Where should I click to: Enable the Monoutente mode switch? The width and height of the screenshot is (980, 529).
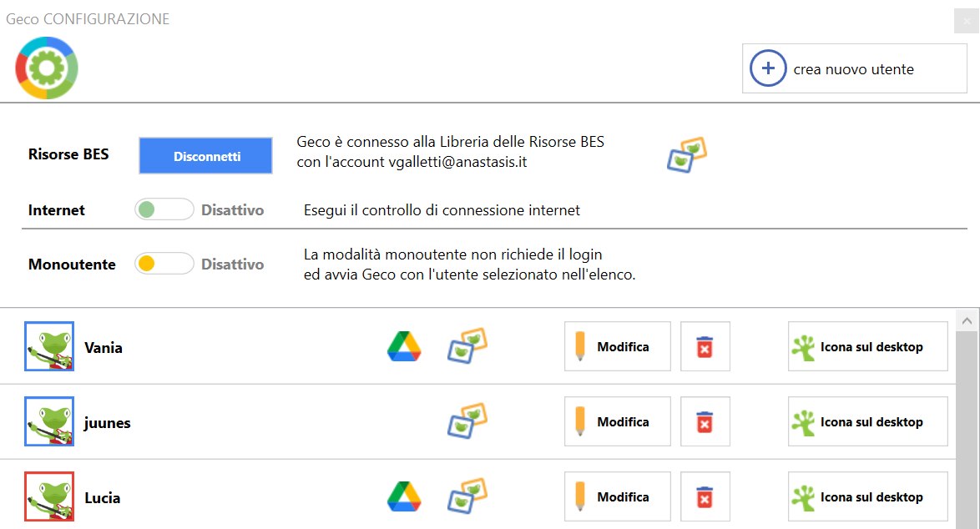click(x=164, y=264)
